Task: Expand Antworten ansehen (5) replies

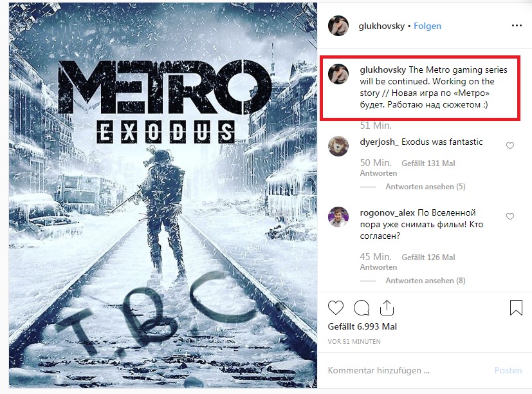Action: pos(425,187)
